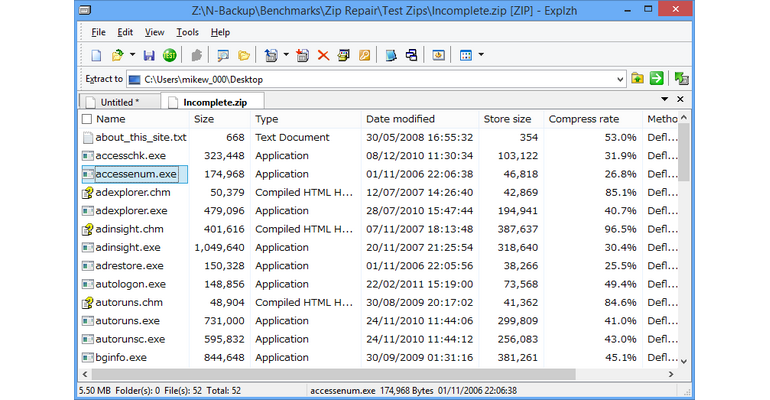Click the magnifier view file icon
Viewport: 770px width, 400px height.
coord(223,55)
